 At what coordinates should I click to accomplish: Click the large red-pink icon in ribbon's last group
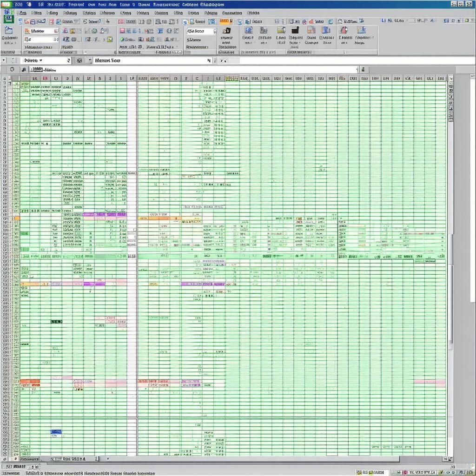[344, 30]
